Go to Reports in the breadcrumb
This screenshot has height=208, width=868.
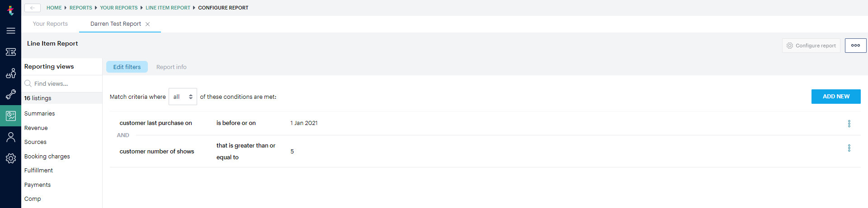coord(80,8)
